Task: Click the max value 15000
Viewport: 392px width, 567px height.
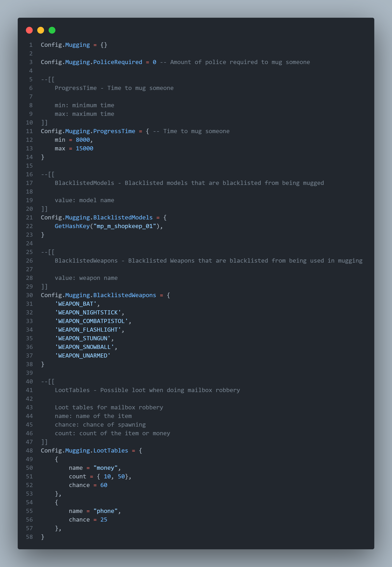Action: [x=84, y=148]
